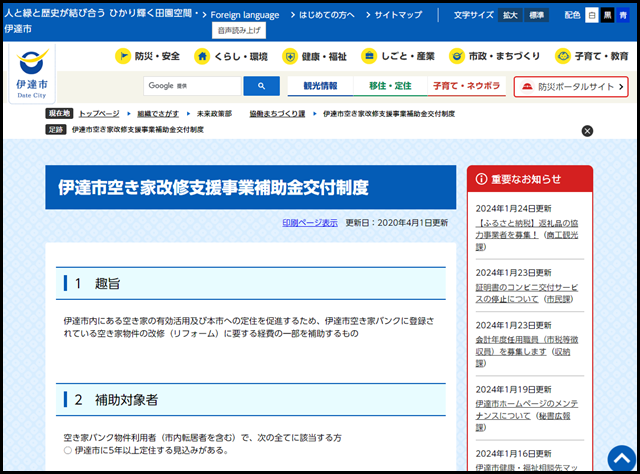Image resolution: width=640 pixels, height=474 pixels.
Task: Open the はじめての方へ link
Action: pyautogui.click(x=325, y=16)
